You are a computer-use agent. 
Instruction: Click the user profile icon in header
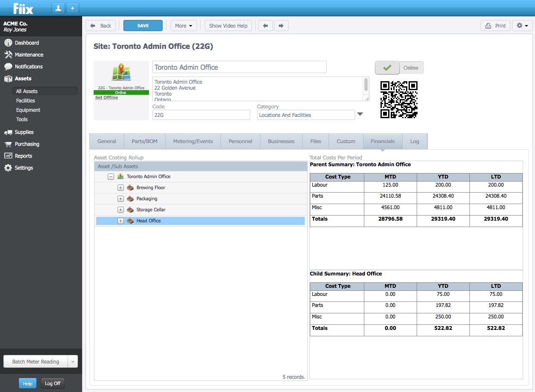(x=58, y=8)
